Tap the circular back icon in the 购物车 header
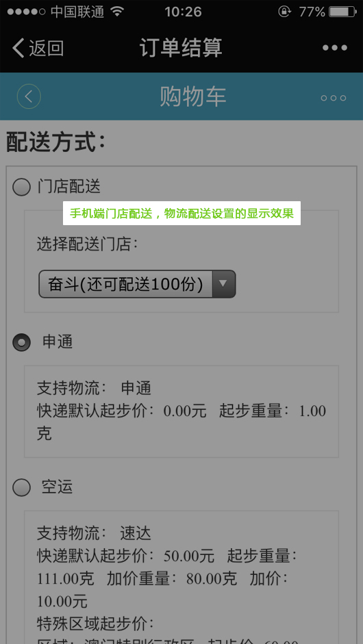 point(29,96)
